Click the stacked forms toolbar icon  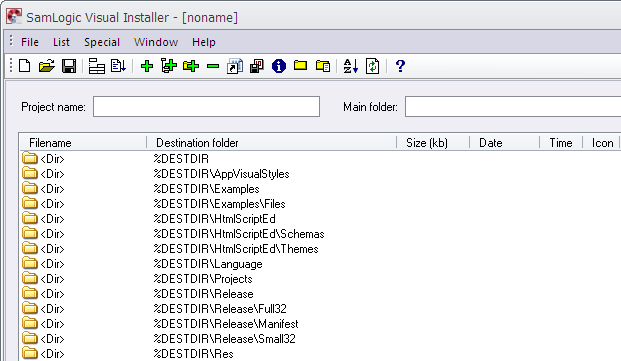[96, 66]
